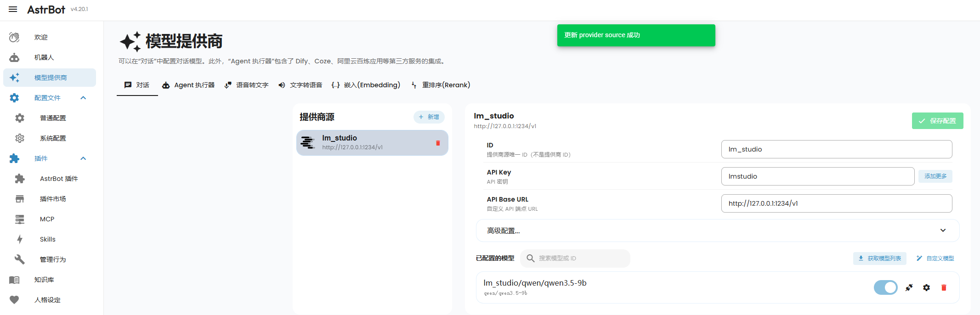Viewport: 980px width, 315px height.
Task: Focus the 搜索模型或 ID search box
Action: [x=575, y=258]
